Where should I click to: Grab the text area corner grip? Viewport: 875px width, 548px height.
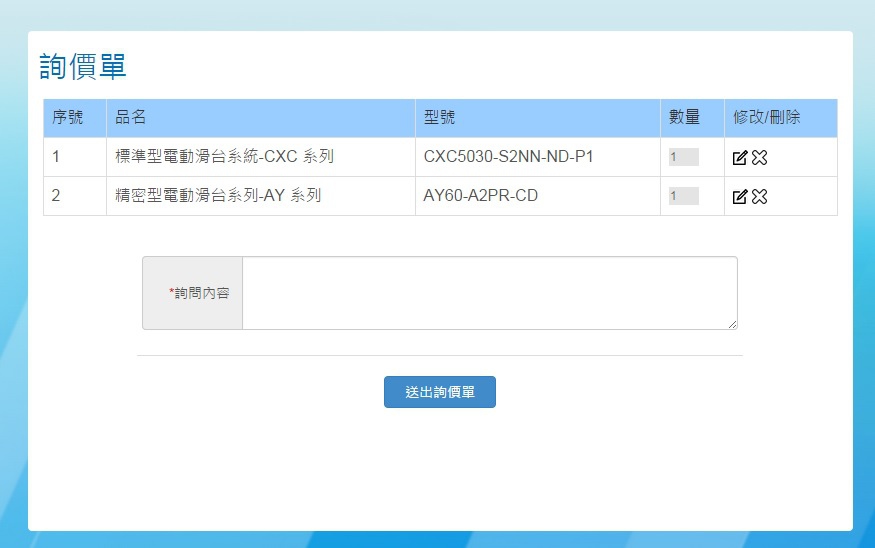[x=732, y=324]
